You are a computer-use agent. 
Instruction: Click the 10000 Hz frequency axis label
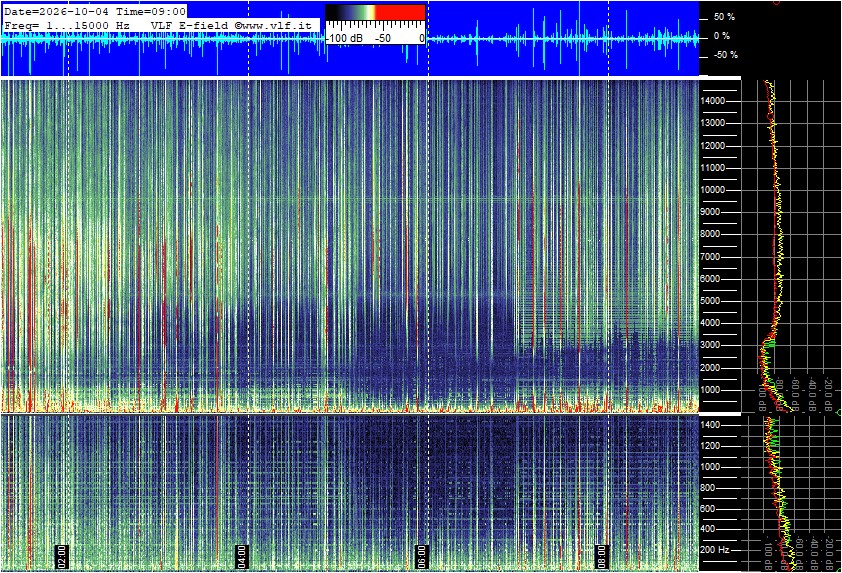[713, 190]
